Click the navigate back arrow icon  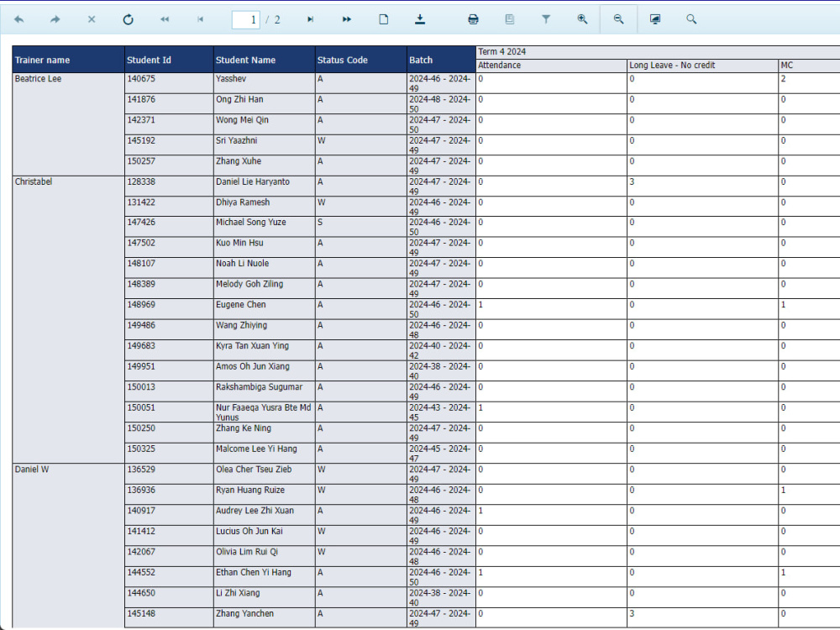[18, 19]
